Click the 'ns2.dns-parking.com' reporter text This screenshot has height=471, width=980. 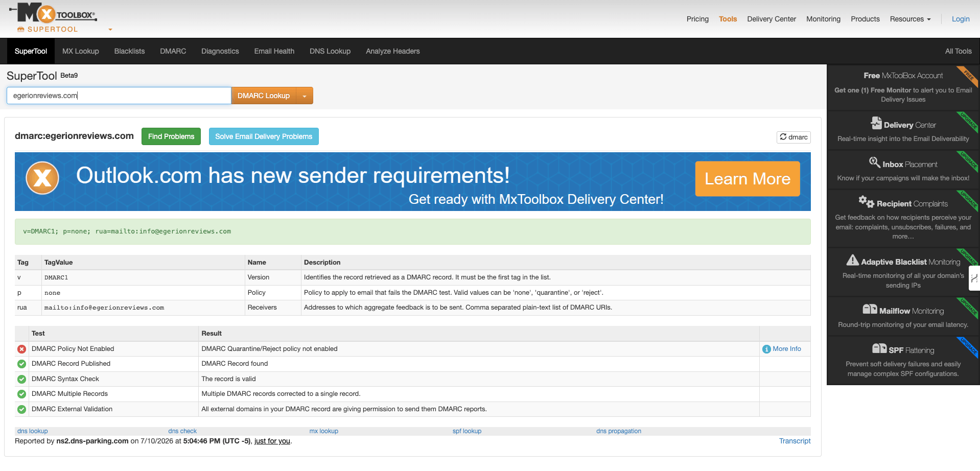tap(92, 441)
